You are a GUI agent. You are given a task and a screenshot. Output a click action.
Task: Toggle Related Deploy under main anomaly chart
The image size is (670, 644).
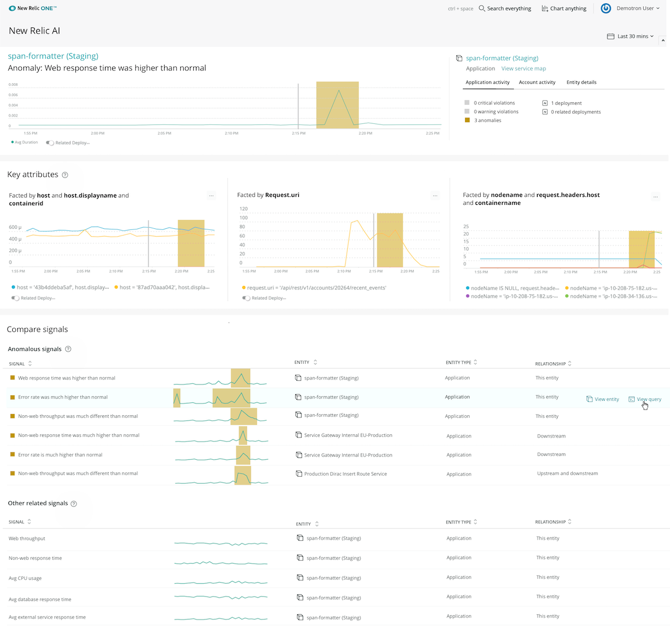tap(50, 143)
